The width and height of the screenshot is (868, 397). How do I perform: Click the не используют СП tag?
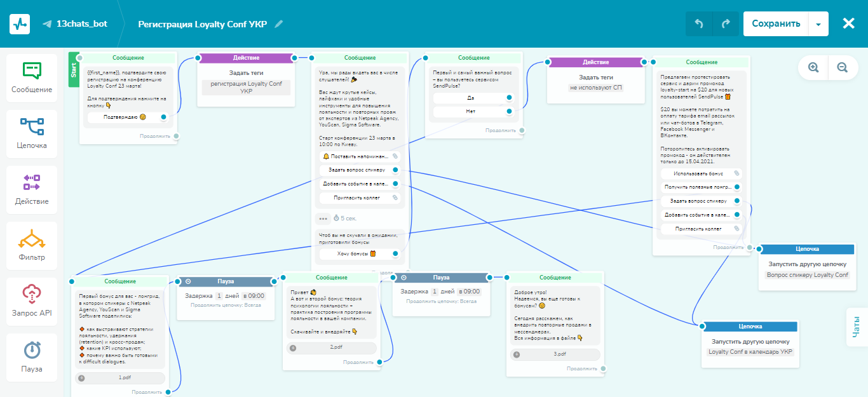coord(596,87)
